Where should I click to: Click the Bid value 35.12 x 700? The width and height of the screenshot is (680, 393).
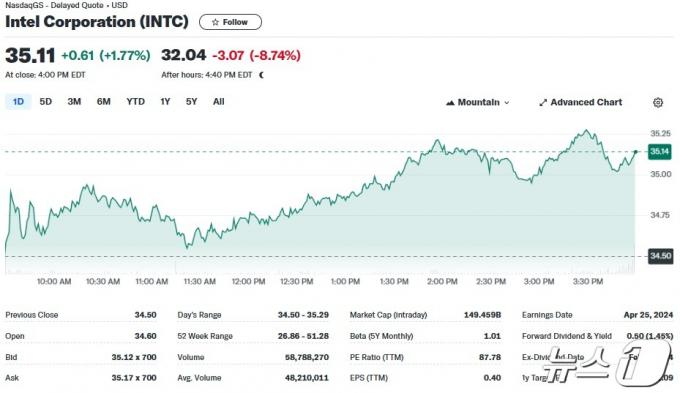pos(134,357)
